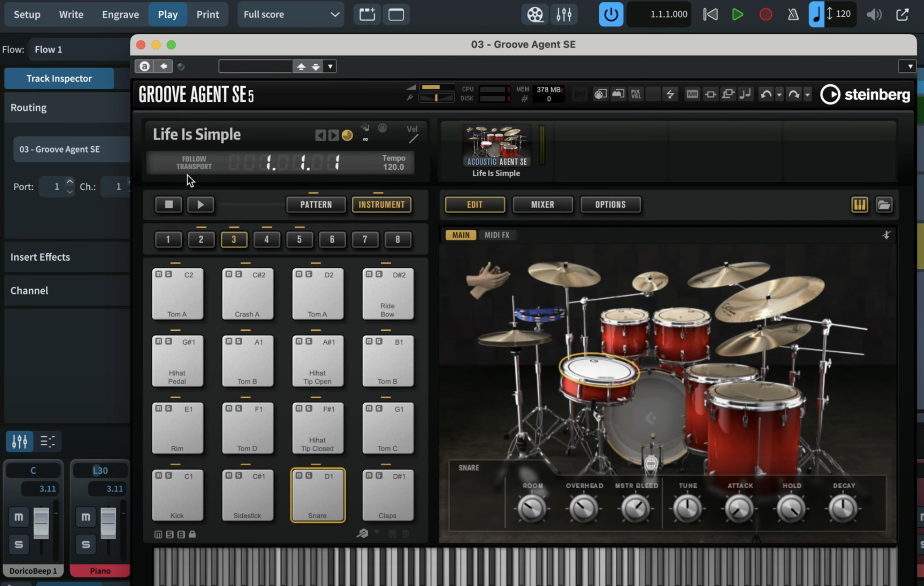Solo the Piano mixer channel
Screen dimensions: 924x586
point(86,544)
